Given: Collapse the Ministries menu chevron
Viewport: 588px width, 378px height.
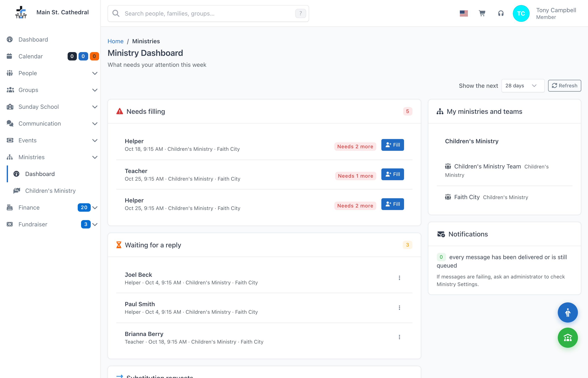Looking at the screenshot, I should (x=95, y=157).
